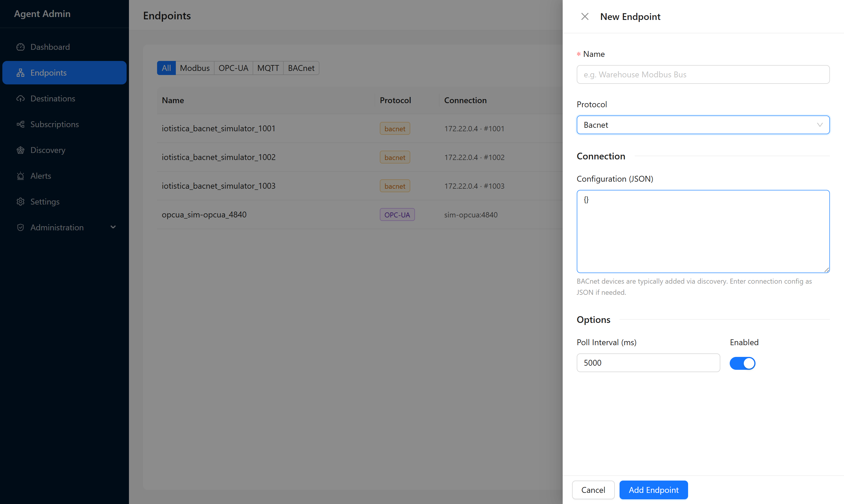Click the Cancel button
The width and height of the screenshot is (844, 504).
pyautogui.click(x=593, y=490)
